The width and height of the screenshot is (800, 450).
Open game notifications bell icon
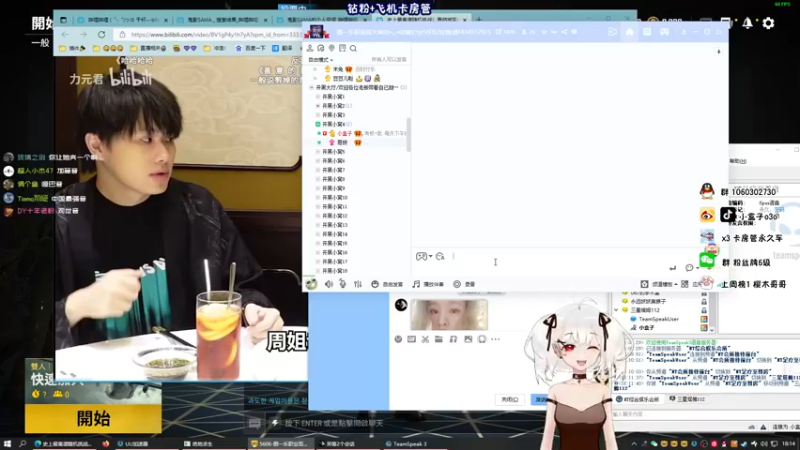coord(747,23)
